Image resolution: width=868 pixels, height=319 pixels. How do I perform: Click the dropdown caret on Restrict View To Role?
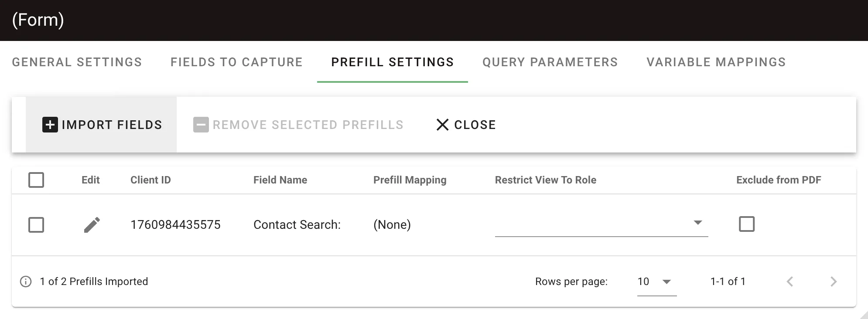tap(698, 223)
